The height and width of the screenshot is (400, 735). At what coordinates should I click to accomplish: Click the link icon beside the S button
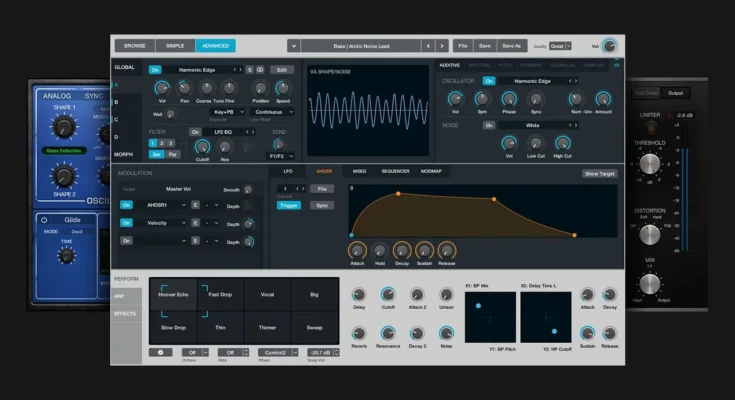pos(260,70)
